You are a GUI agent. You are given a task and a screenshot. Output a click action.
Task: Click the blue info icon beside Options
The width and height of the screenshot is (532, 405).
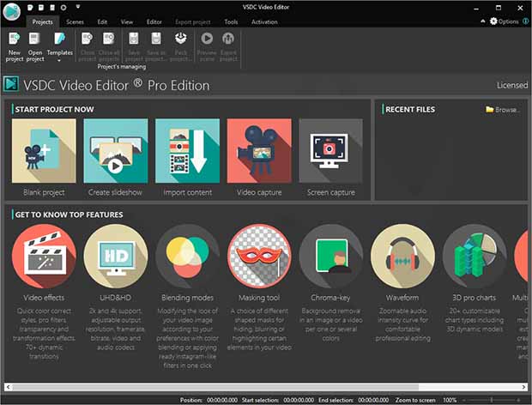526,21
